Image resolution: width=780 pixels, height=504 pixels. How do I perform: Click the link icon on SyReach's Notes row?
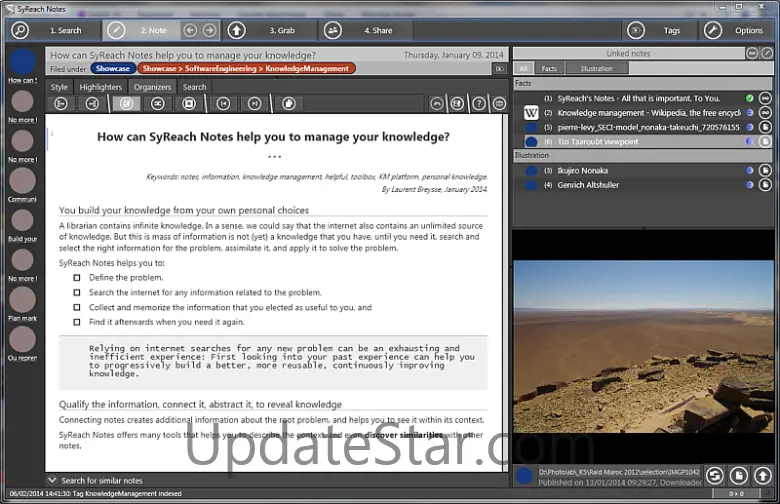(765, 98)
